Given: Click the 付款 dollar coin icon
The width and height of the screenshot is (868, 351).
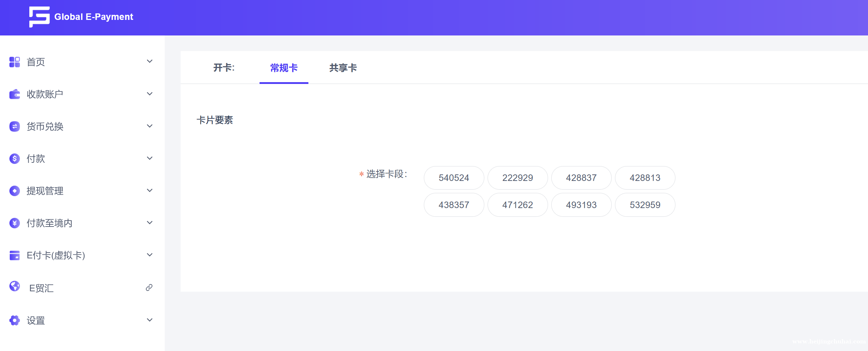Looking at the screenshot, I should click(14, 158).
